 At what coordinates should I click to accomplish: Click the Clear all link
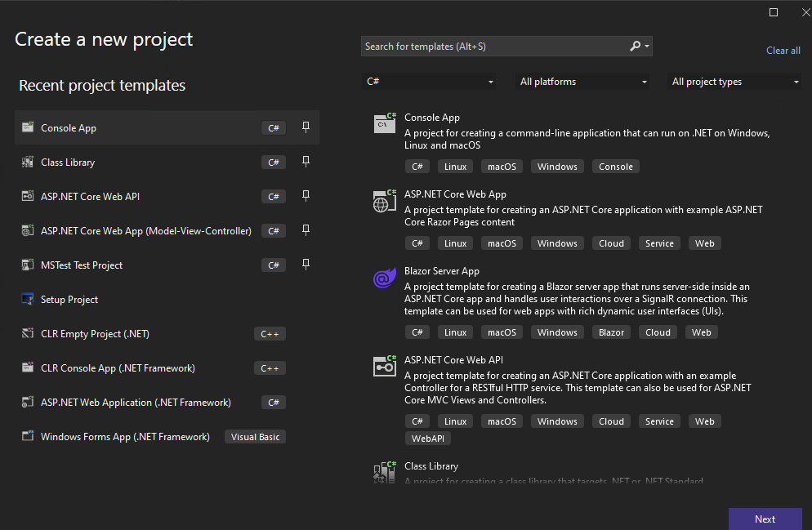[x=783, y=50]
